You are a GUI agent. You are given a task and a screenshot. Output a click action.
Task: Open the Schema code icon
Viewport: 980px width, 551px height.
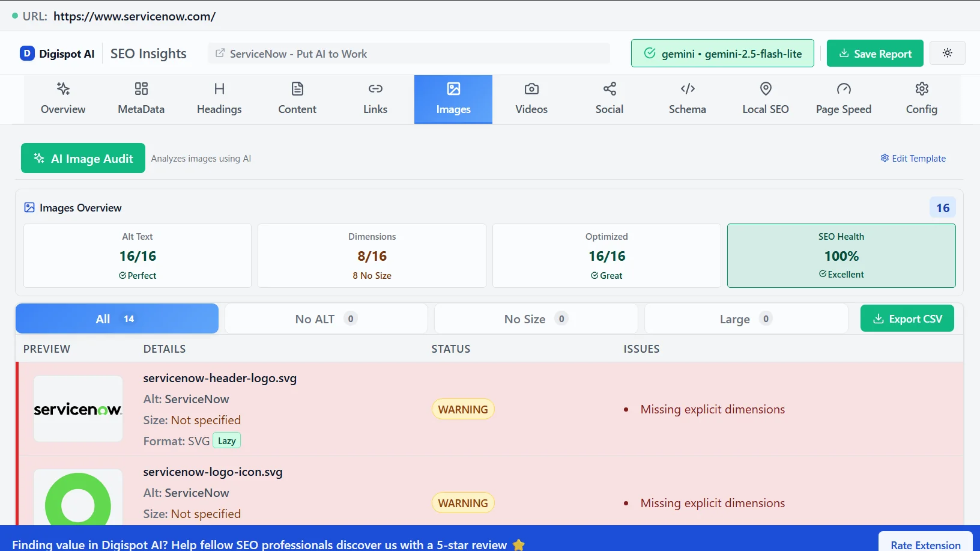(x=687, y=89)
